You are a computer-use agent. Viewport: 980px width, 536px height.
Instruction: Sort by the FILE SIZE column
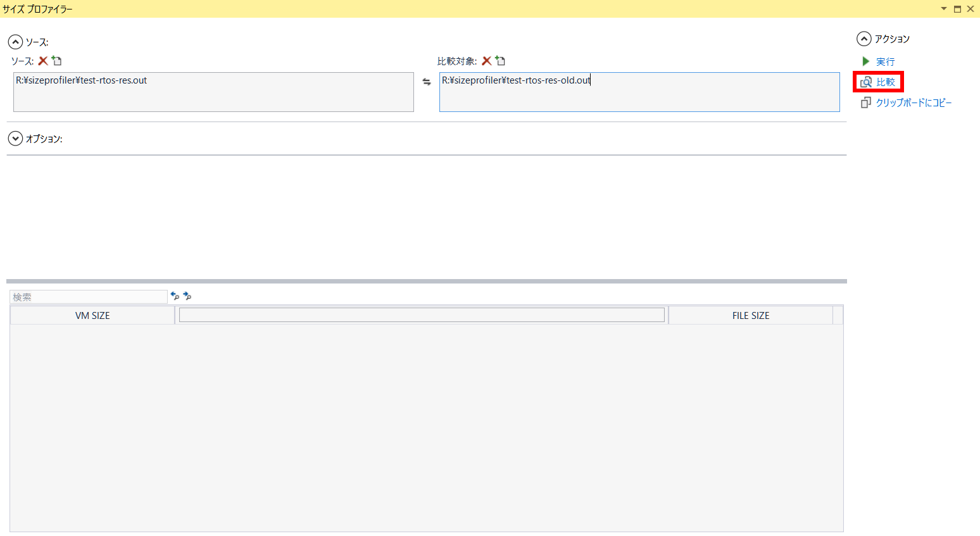coord(750,315)
